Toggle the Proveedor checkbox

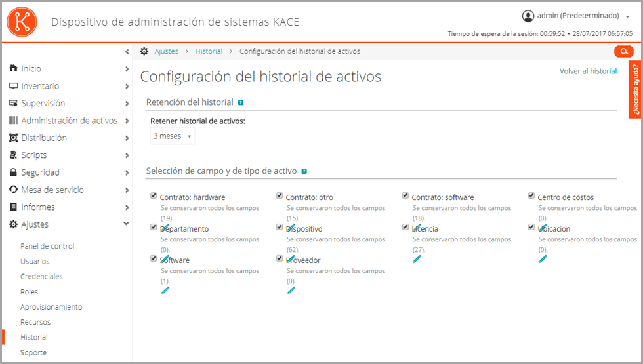click(x=280, y=258)
